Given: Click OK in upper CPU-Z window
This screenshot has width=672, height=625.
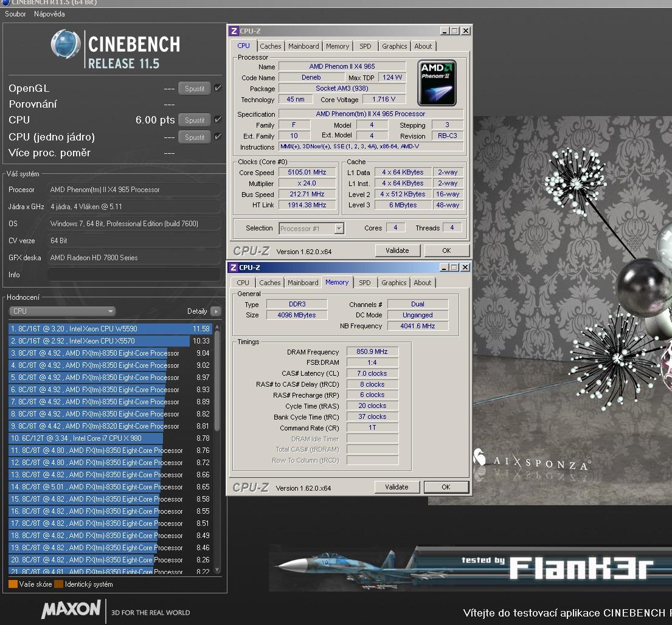Looking at the screenshot, I should pos(446,250).
